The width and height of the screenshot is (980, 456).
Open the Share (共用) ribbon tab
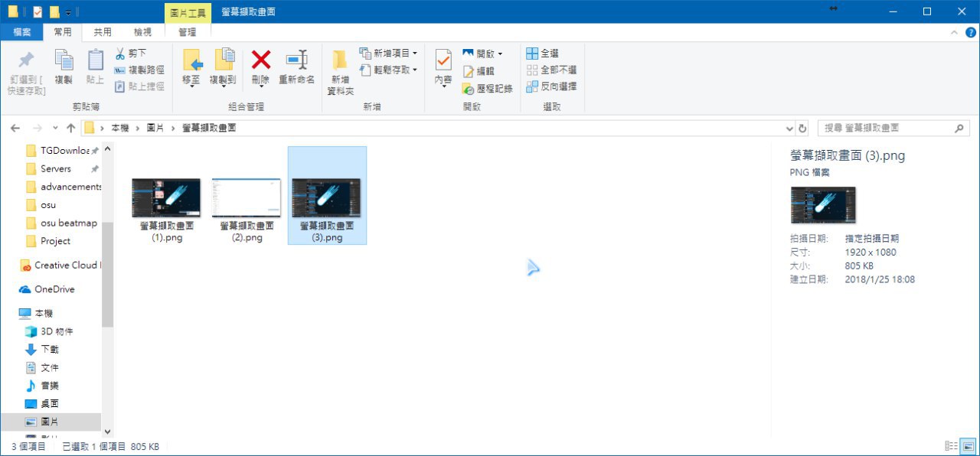(103, 32)
